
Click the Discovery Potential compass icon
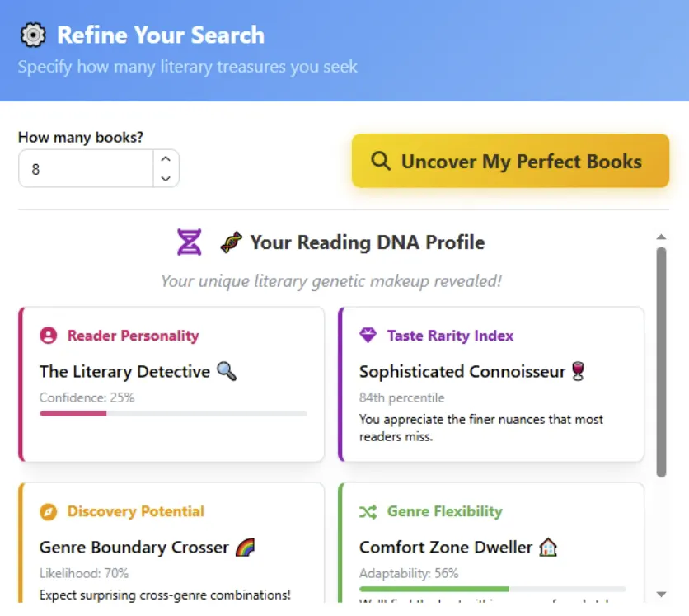click(49, 512)
